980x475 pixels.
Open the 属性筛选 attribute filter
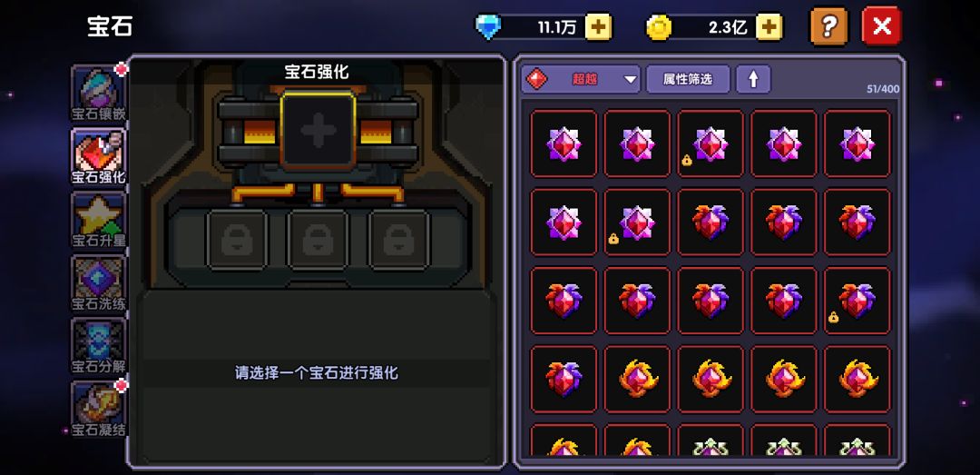(x=688, y=80)
